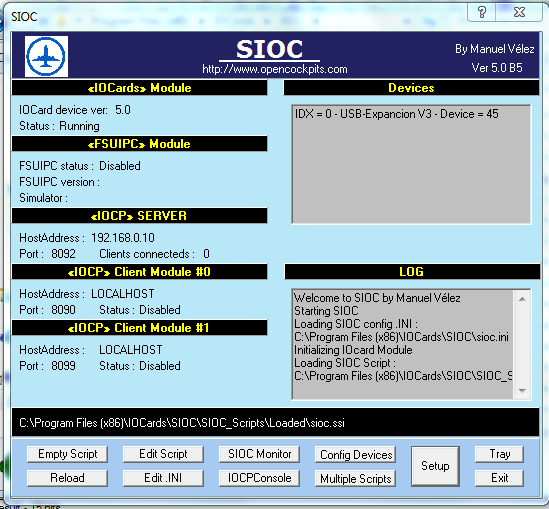Click the LOG header
Image resolution: width=549 pixels, height=509 pixels.
tap(412, 272)
